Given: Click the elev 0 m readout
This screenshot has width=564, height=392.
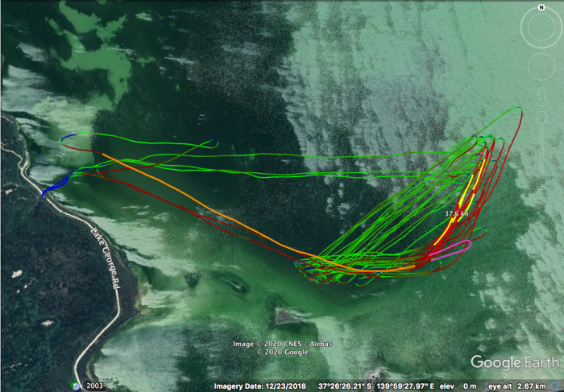Looking at the screenshot, I should pos(458,386).
